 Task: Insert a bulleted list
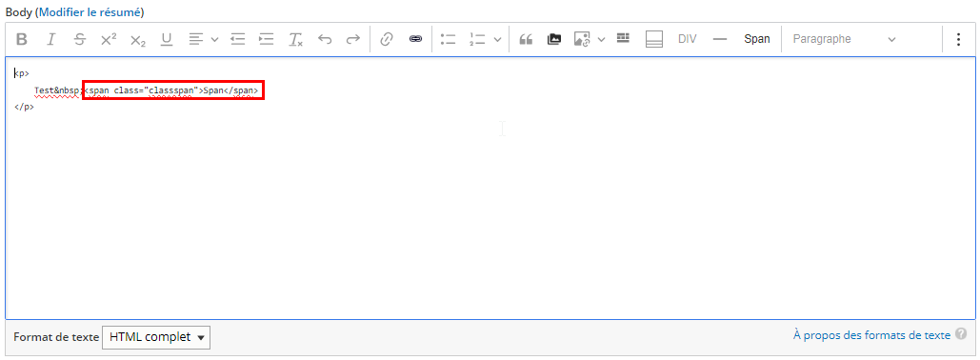tap(448, 39)
